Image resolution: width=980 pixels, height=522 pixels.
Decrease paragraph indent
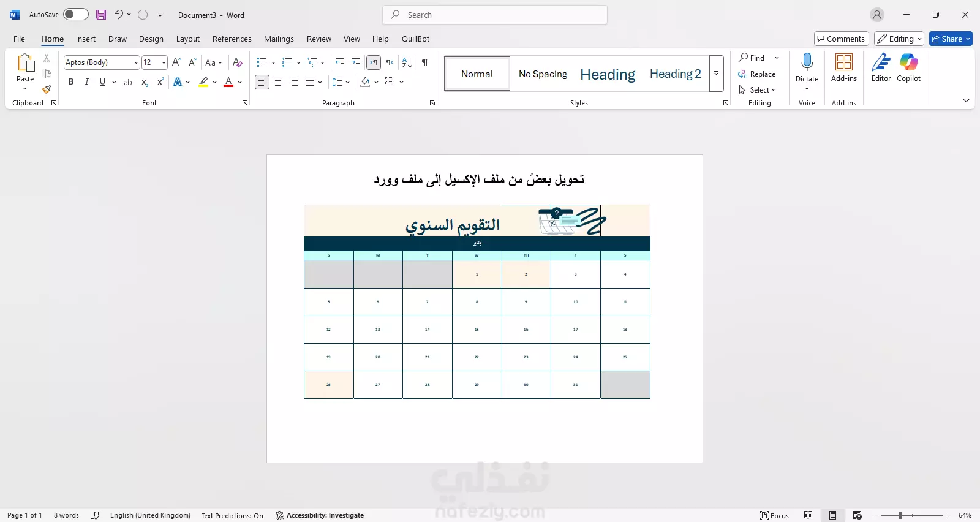point(340,62)
